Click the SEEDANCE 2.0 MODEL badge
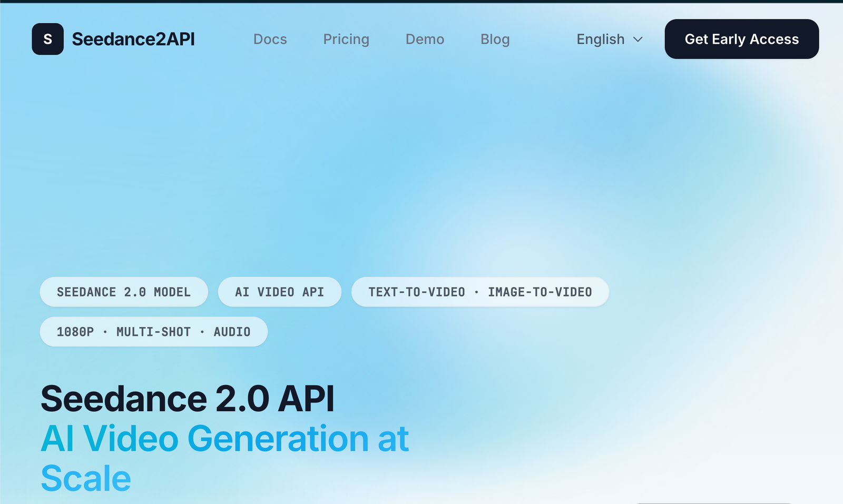Image resolution: width=843 pixels, height=504 pixels. pos(124,292)
